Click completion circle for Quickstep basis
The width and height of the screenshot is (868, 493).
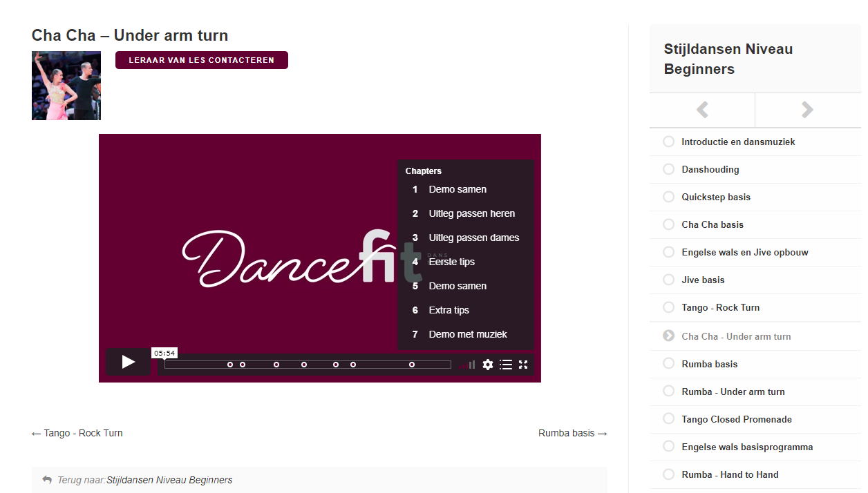pyautogui.click(x=668, y=197)
